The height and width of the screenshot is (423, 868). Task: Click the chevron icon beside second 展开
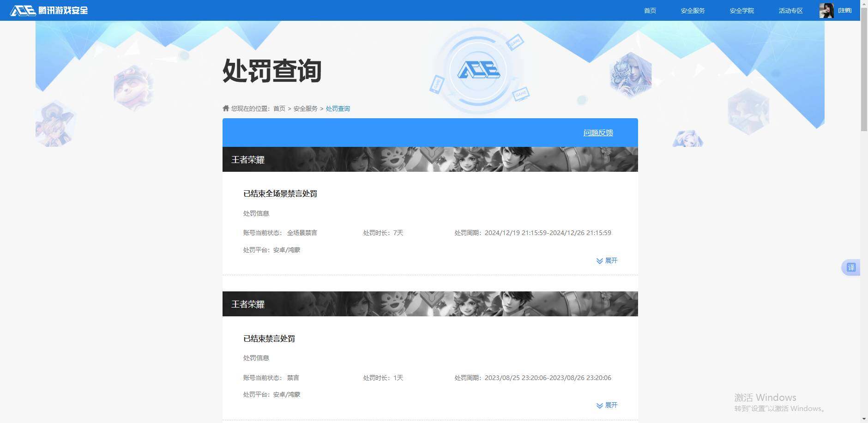coord(599,405)
